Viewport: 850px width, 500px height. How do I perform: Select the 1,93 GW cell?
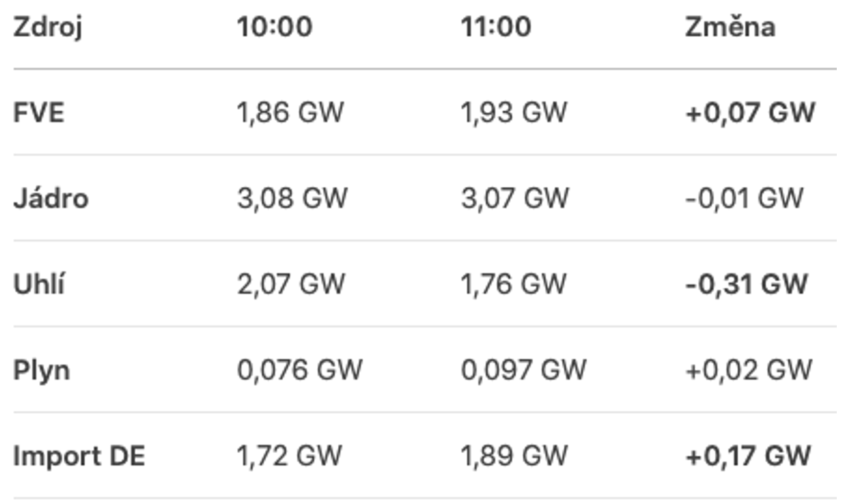coord(514,112)
